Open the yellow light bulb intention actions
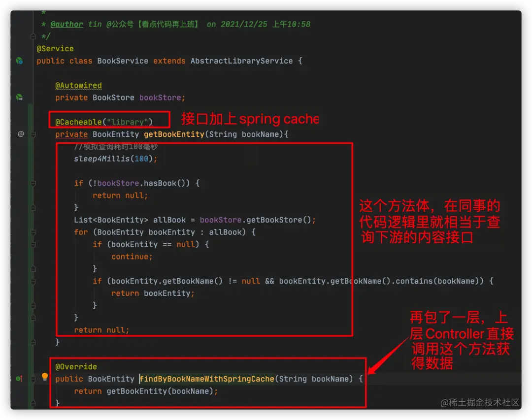Image resolution: width=532 pixels, height=420 pixels. click(x=45, y=377)
